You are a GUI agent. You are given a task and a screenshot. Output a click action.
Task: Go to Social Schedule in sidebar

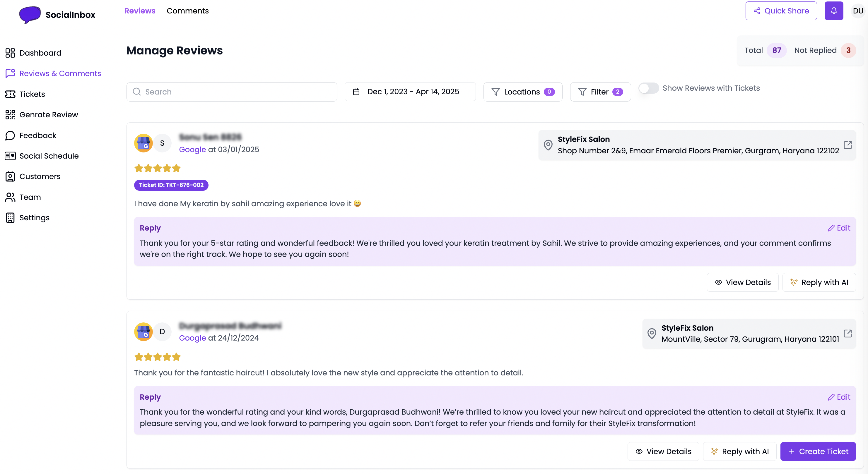coord(49,156)
